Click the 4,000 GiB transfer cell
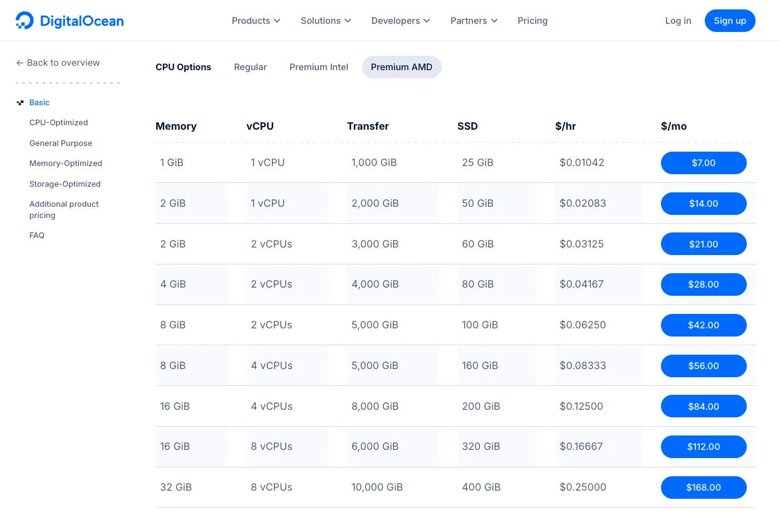This screenshot has width=780, height=532. click(x=375, y=284)
